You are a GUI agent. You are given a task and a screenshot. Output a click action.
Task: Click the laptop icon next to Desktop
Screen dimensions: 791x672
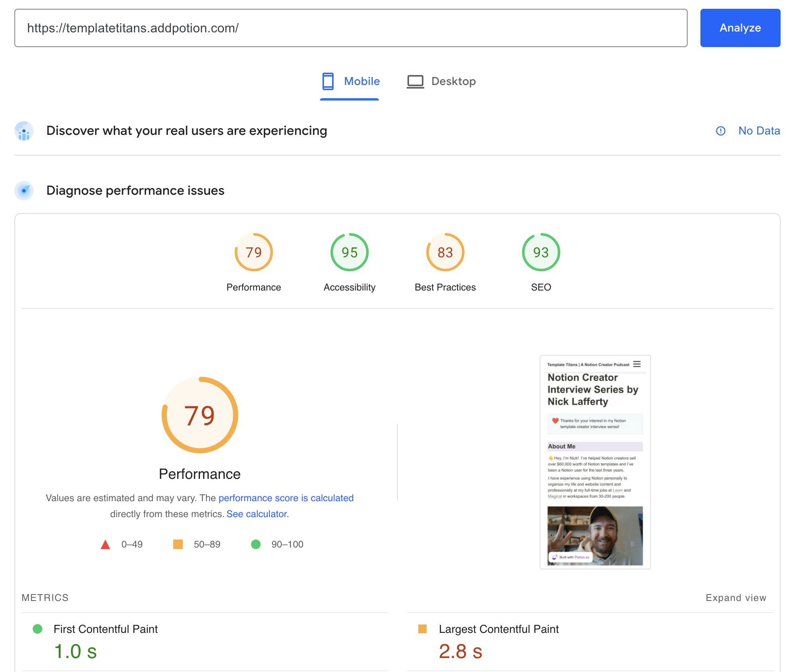coord(415,81)
